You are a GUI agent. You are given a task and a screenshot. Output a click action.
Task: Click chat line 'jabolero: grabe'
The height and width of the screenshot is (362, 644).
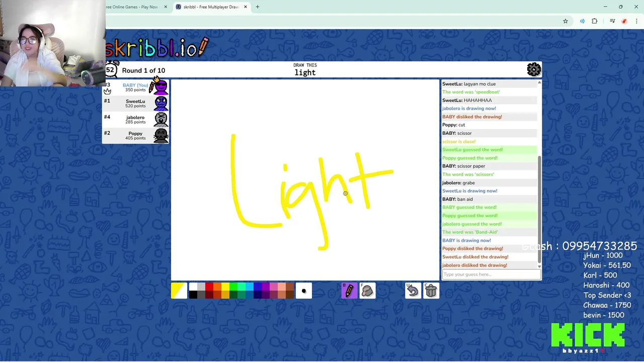coord(489,183)
